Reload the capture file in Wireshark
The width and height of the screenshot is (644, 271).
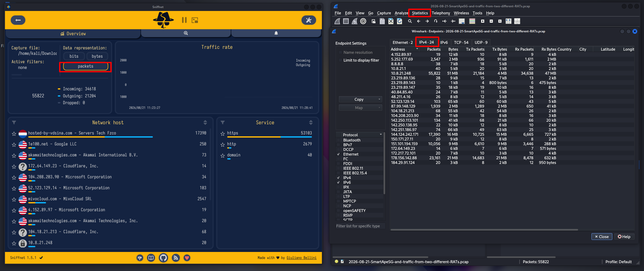399,21
